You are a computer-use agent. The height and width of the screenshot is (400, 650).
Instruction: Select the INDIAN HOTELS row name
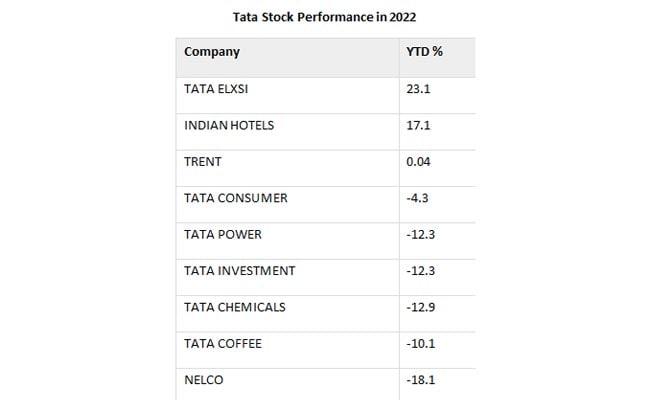tap(229, 125)
